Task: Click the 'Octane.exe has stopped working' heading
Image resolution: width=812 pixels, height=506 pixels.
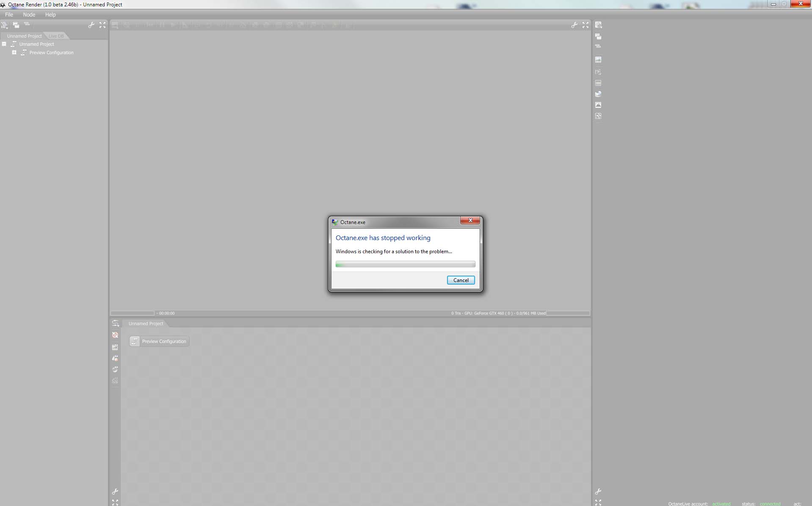Action: tap(383, 238)
